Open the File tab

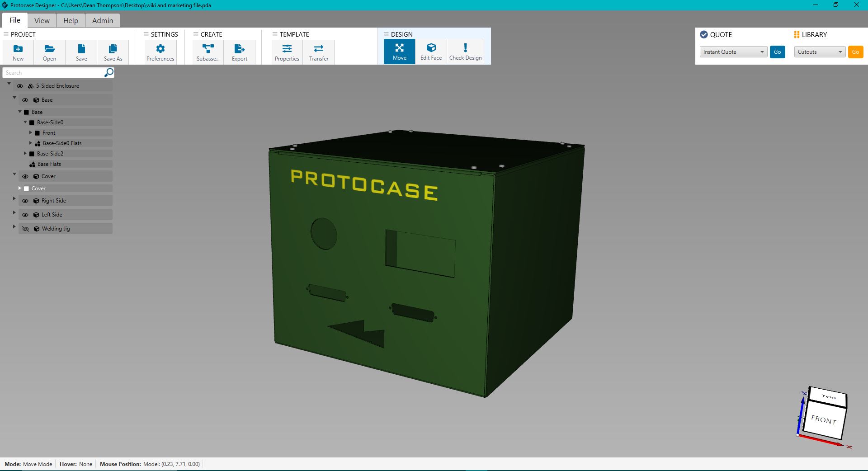(15, 20)
